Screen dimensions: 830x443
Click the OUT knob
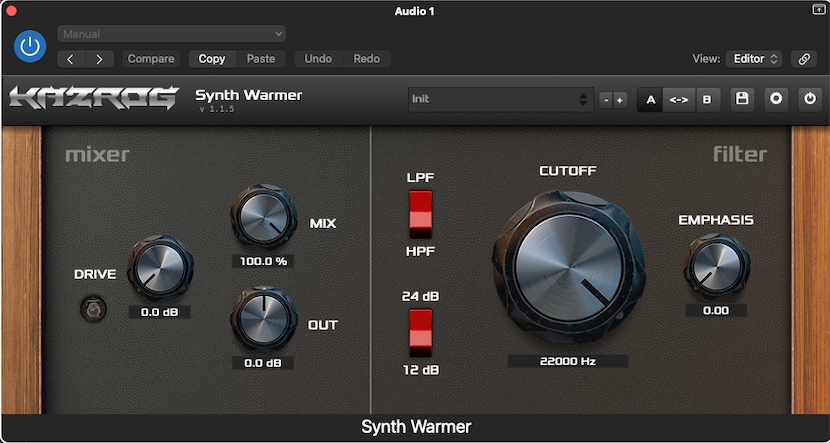pos(263,319)
